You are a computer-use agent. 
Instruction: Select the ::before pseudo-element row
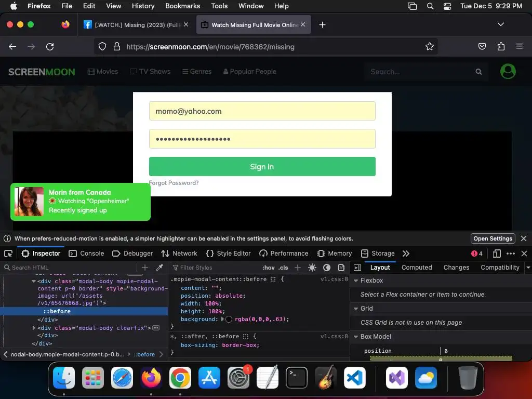coord(84,311)
